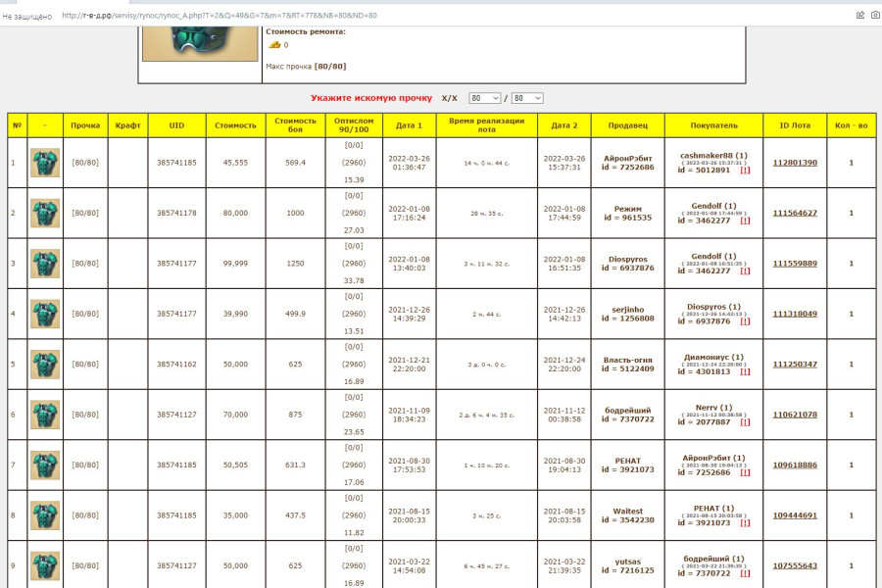Click the [!] marker next to buyer Nerrv
882x588 pixels.
click(x=746, y=422)
